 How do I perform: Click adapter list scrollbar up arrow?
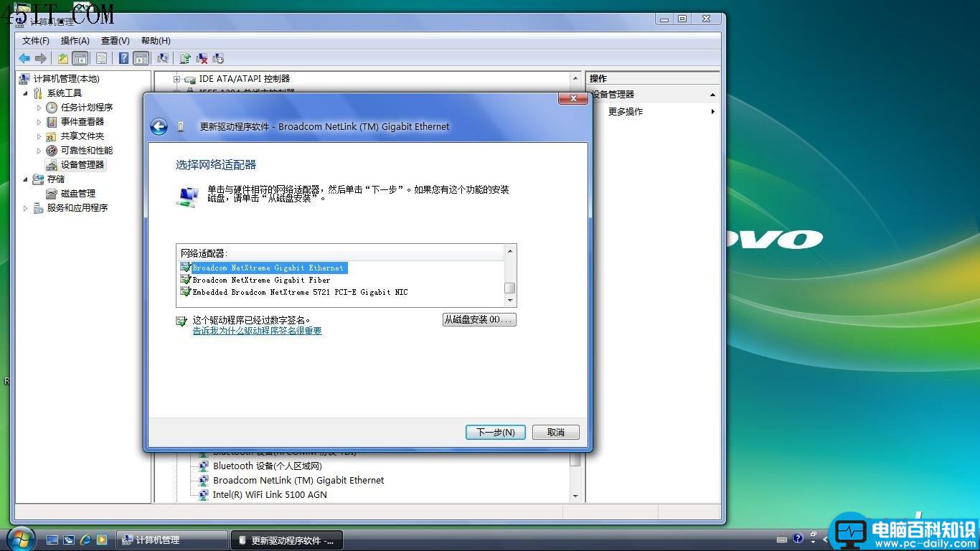pyautogui.click(x=510, y=251)
